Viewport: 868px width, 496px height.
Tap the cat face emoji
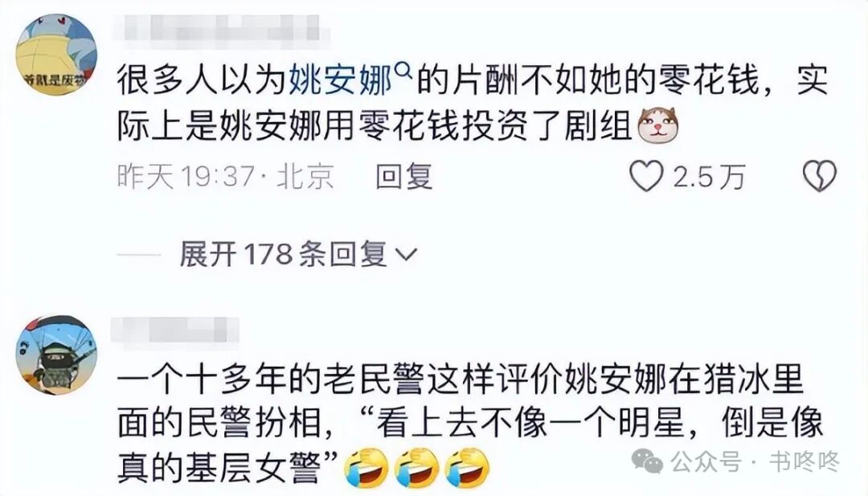pyautogui.click(x=658, y=125)
